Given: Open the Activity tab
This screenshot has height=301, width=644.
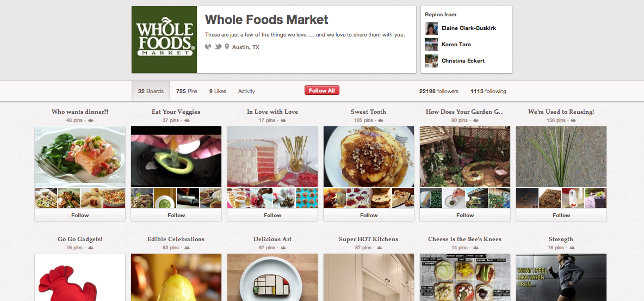Looking at the screenshot, I should click(246, 91).
